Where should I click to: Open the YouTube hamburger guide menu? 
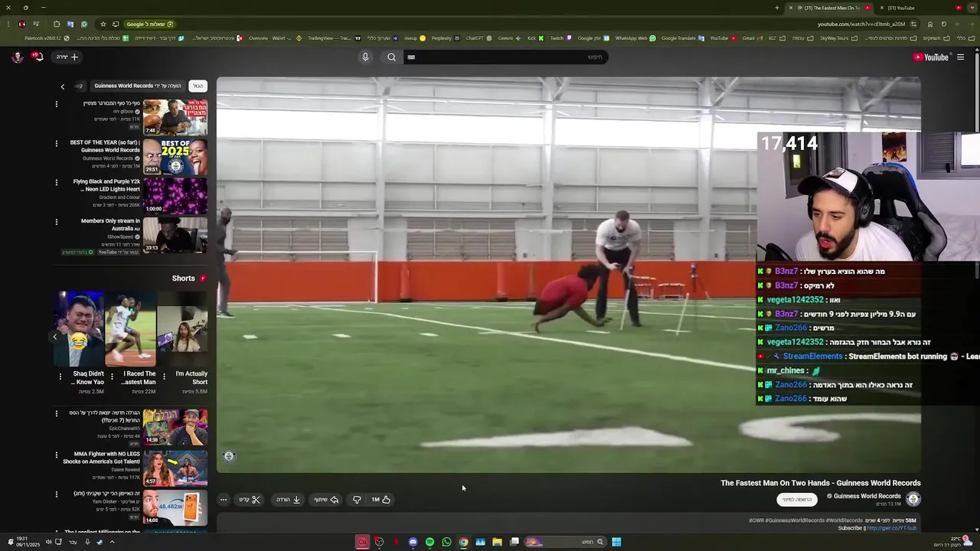[960, 57]
